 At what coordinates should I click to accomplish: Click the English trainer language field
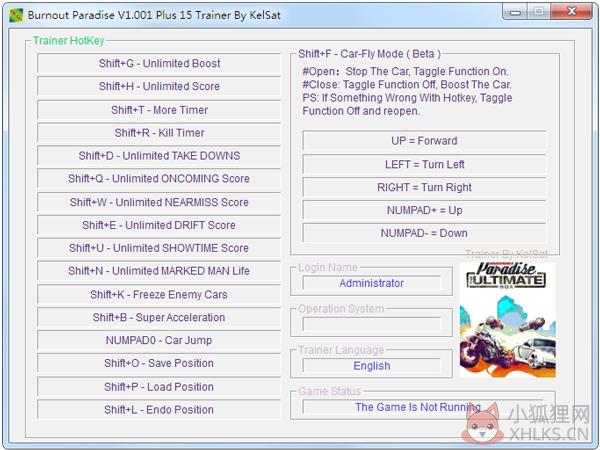coord(371,366)
